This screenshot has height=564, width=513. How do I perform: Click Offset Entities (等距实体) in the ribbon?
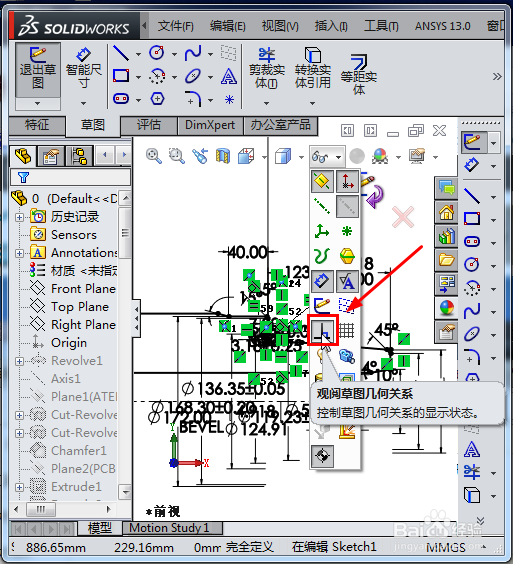(x=359, y=74)
